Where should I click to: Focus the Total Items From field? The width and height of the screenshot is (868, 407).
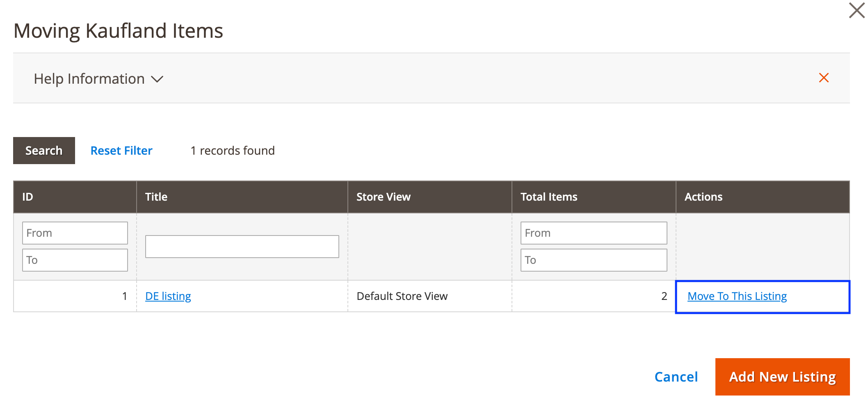[593, 233]
